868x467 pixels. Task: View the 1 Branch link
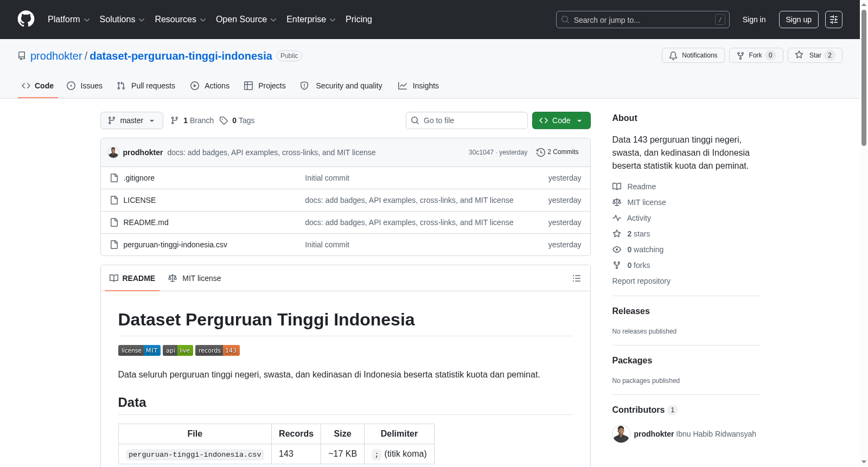(192, 120)
